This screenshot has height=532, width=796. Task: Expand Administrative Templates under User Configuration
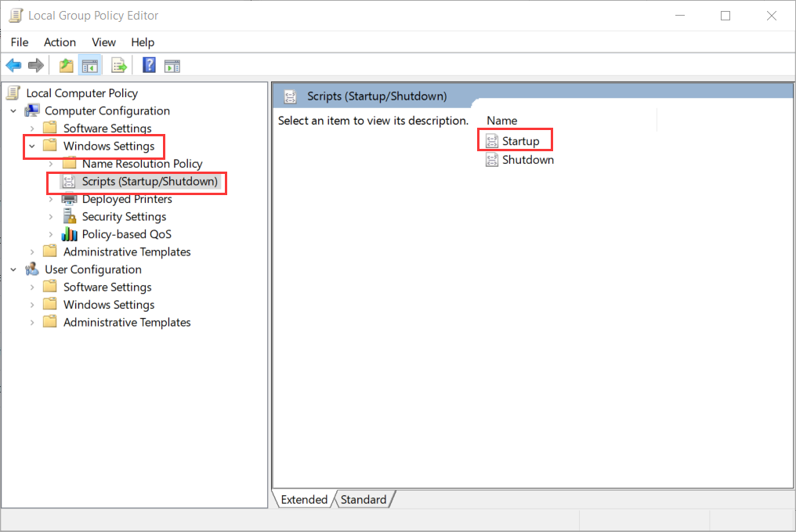tap(32, 322)
